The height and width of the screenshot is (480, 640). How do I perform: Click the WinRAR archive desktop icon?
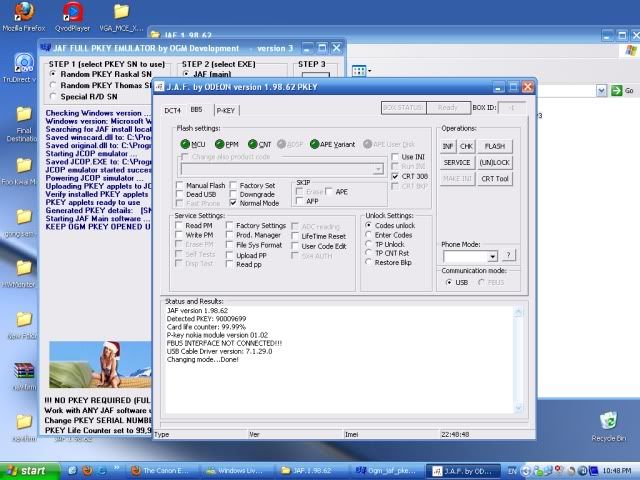24,376
